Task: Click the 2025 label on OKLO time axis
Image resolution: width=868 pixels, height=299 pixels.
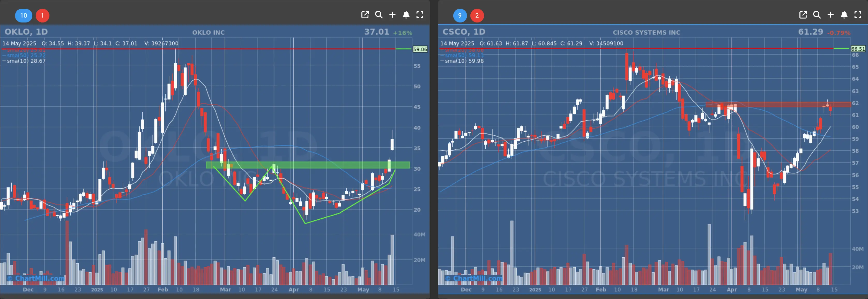Action: click(97, 290)
